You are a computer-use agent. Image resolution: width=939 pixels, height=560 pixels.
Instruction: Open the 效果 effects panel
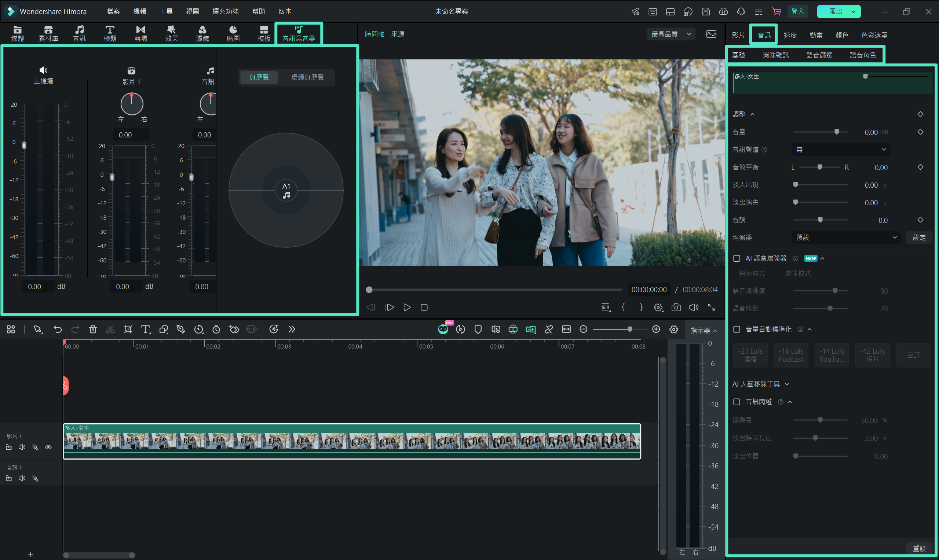(x=171, y=34)
